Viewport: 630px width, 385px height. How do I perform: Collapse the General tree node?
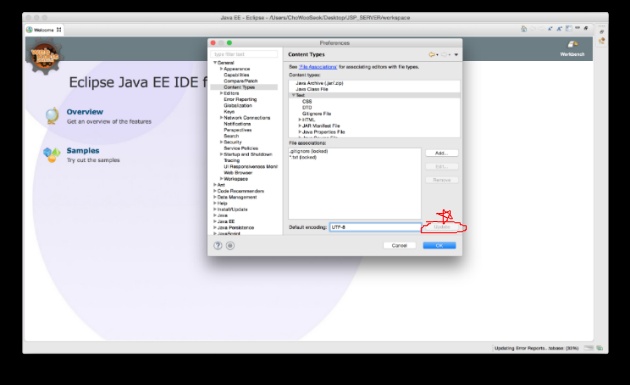[215, 63]
